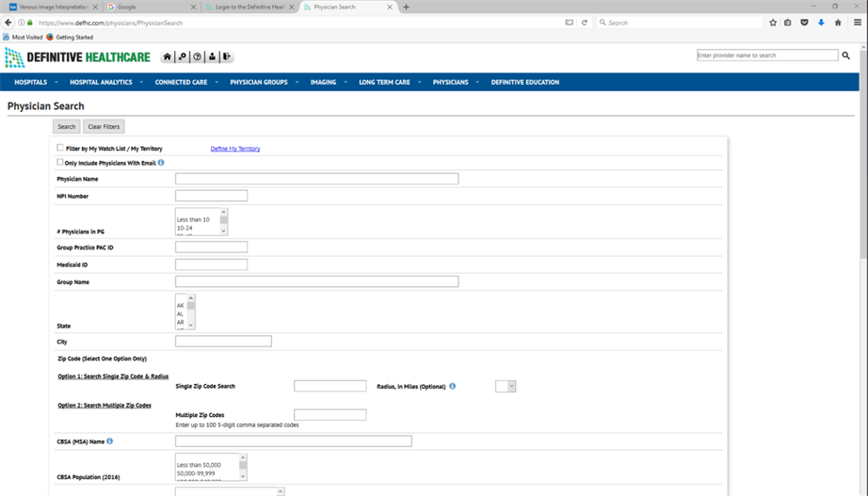The image size is (868, 496).
Task: Go back with browser back arrow
Action: click(x=8, y=23)
